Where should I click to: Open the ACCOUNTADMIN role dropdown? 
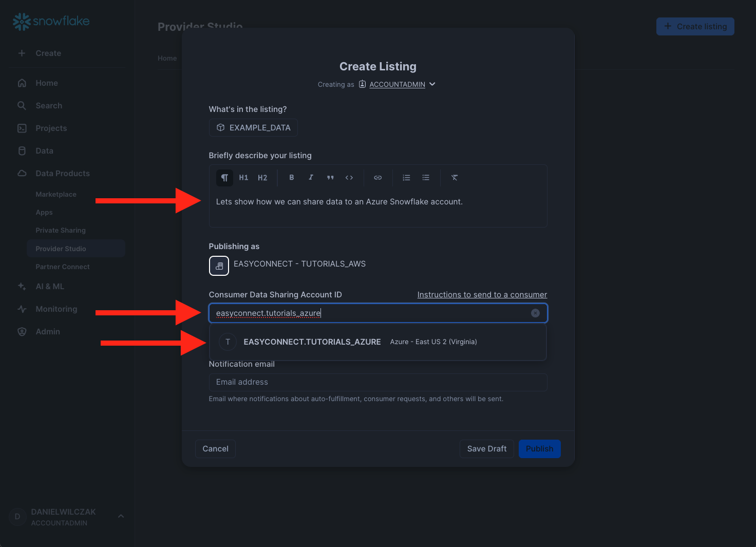[402, 84]
